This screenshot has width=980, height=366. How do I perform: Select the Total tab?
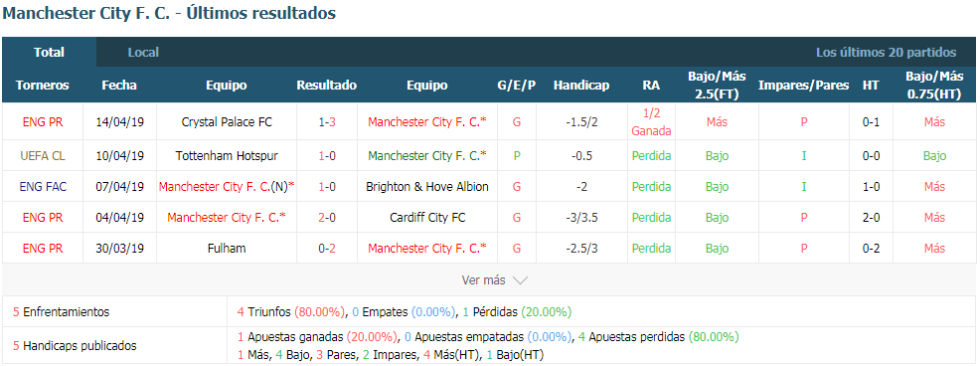(50, 53)
